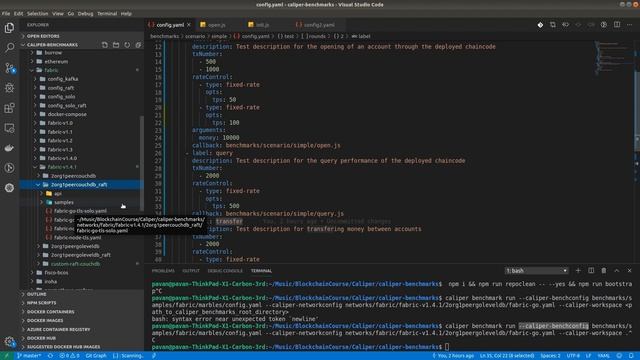Viewport: 640px width, 360px height.
Task: Maximize the terminal panel with up chevron
Action: (617, 271)
